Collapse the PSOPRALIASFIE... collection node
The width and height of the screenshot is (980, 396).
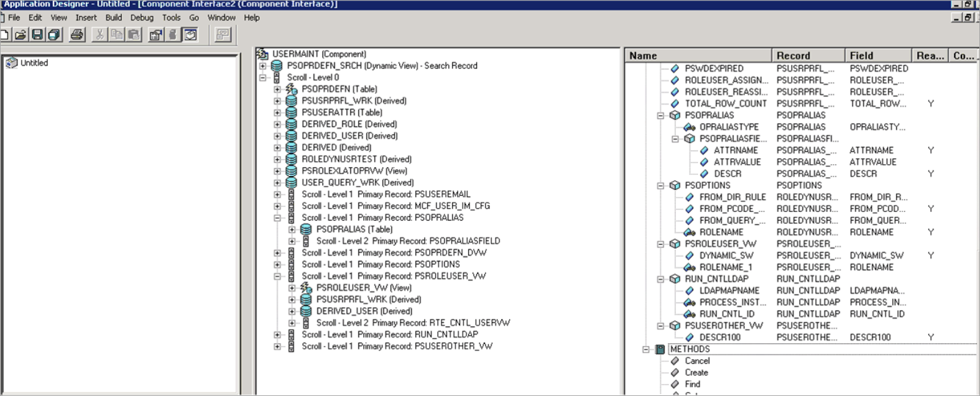point(675,139)
